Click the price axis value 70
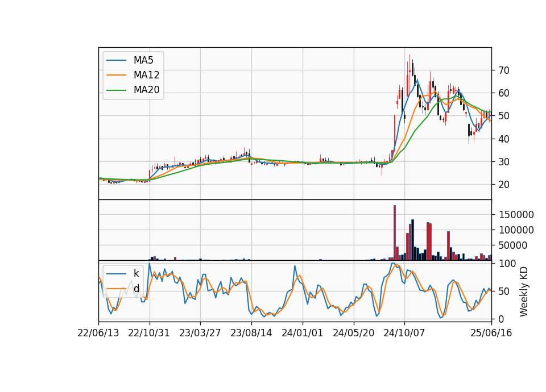Screen dimensions: 546x392 coord(504,70)
